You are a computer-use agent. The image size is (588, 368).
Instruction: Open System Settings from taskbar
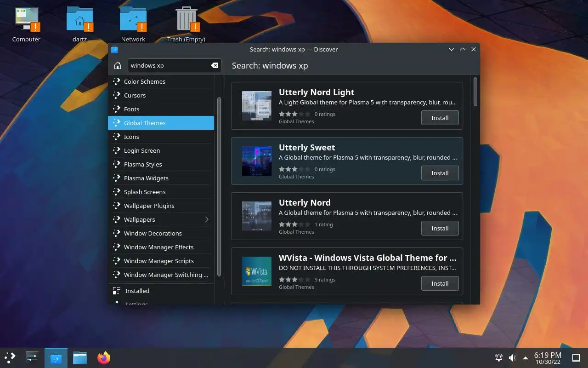point(32,357)
